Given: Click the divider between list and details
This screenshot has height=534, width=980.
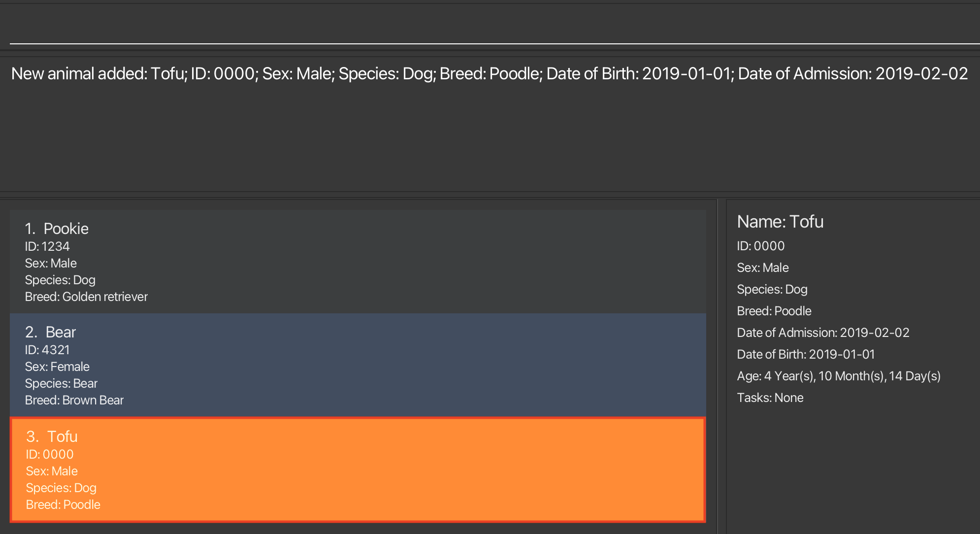Looking at the screenshot, I should pos(721,366).
